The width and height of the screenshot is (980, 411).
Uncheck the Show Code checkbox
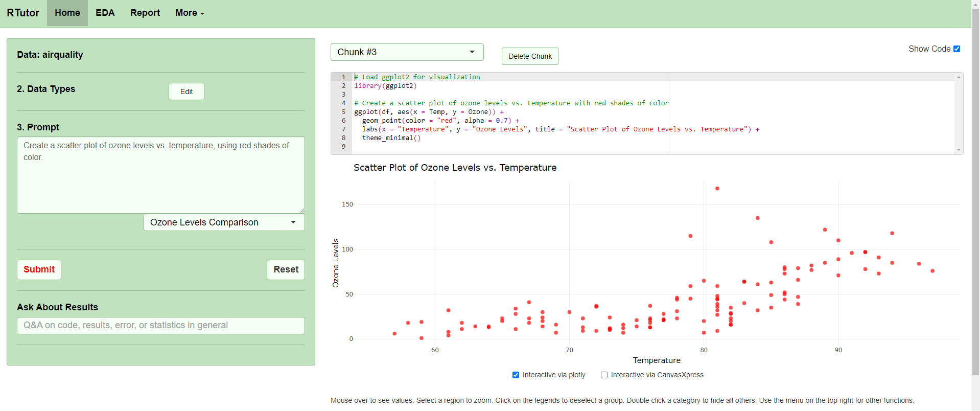point(956,49)
